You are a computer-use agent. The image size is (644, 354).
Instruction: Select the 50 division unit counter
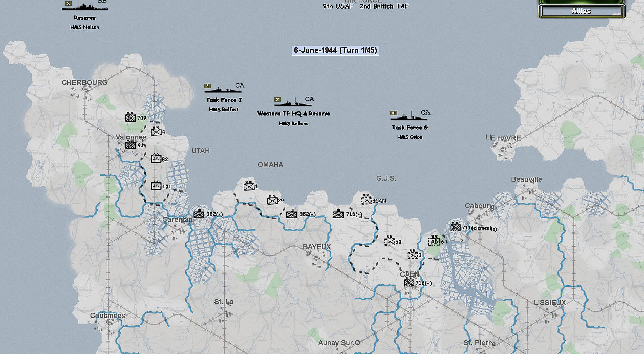tap(390, 241)
